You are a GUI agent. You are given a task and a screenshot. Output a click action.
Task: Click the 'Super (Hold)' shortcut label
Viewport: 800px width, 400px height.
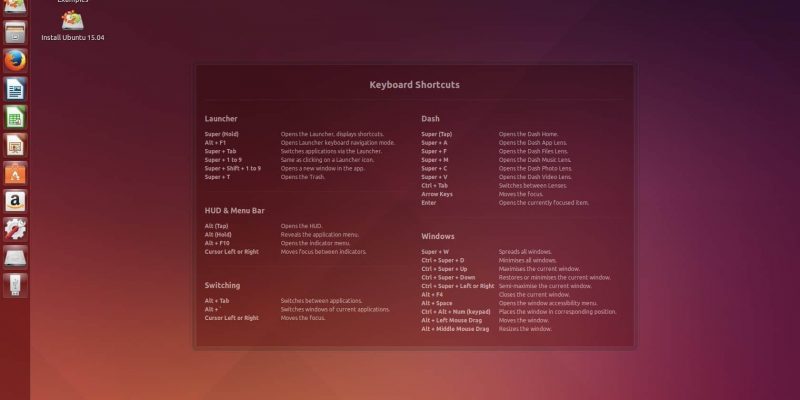coord(221,134)
